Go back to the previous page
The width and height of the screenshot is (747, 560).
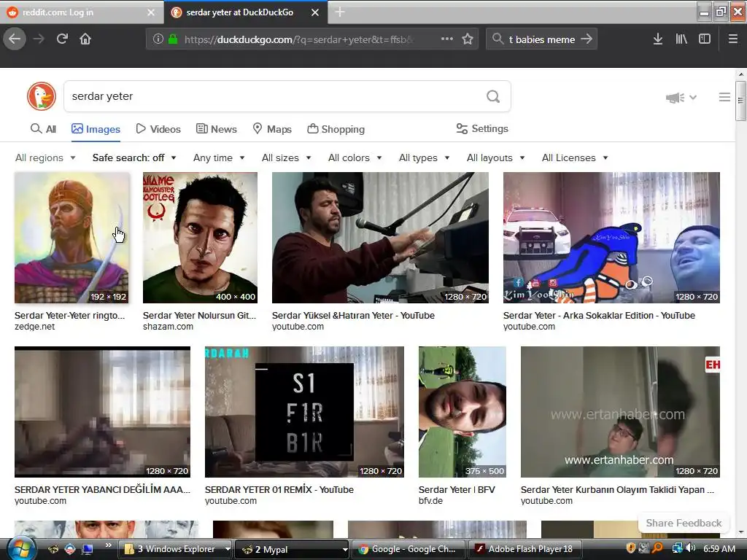pyautogui.click(x=15, y=39)
